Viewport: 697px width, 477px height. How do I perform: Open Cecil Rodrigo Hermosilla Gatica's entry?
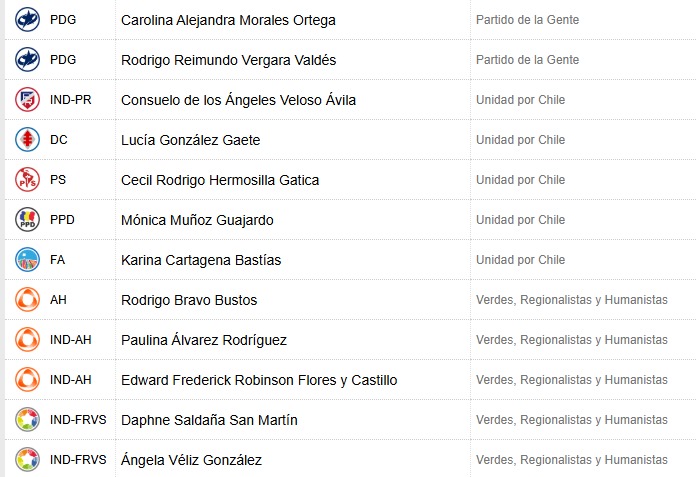[x=220, y=180]
